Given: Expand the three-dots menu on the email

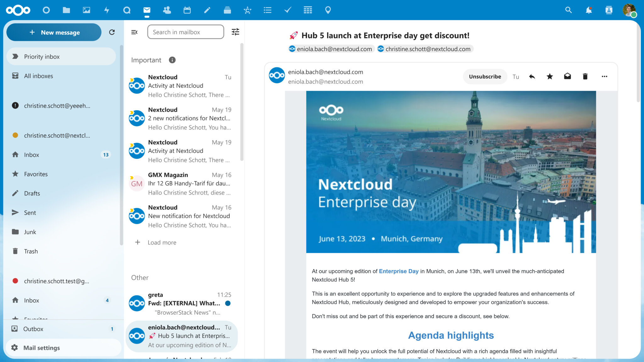Looking at the screenshot, I should tap(604, 76).
